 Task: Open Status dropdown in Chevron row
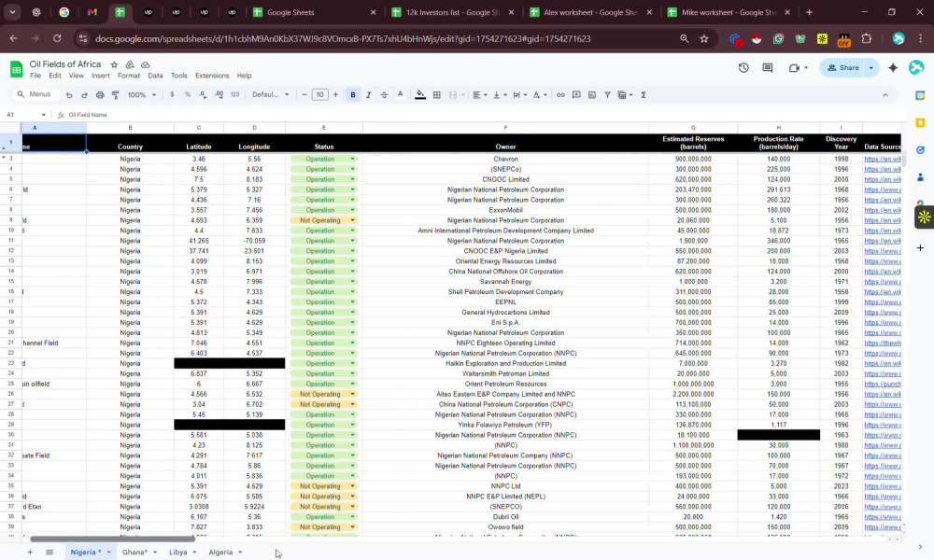click(x=353, y=159)
